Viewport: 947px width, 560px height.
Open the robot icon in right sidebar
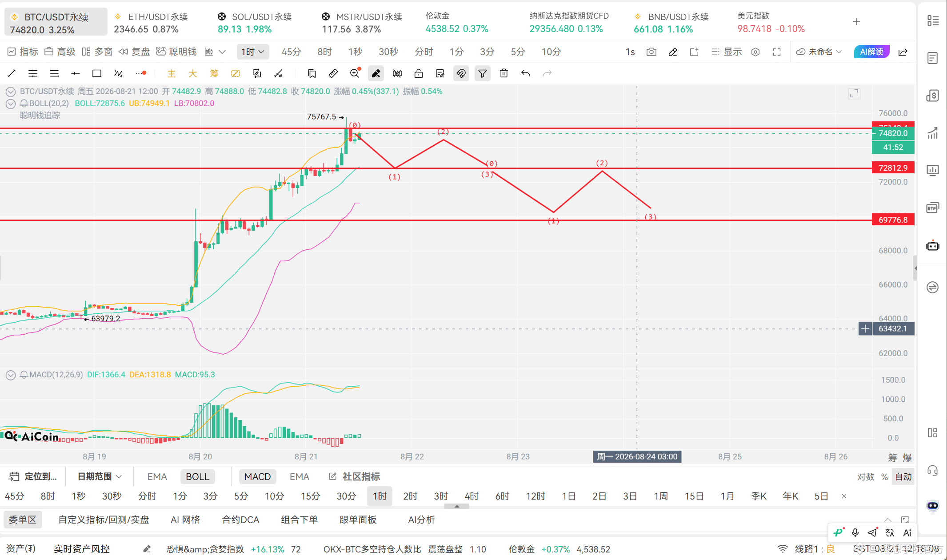point(933,246)
